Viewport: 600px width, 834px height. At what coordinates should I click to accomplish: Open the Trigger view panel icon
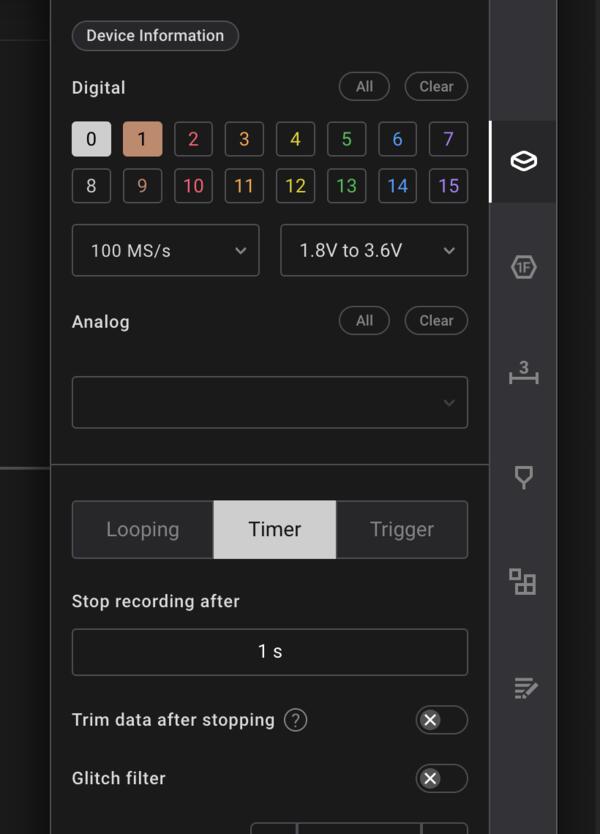click(523, 478)
